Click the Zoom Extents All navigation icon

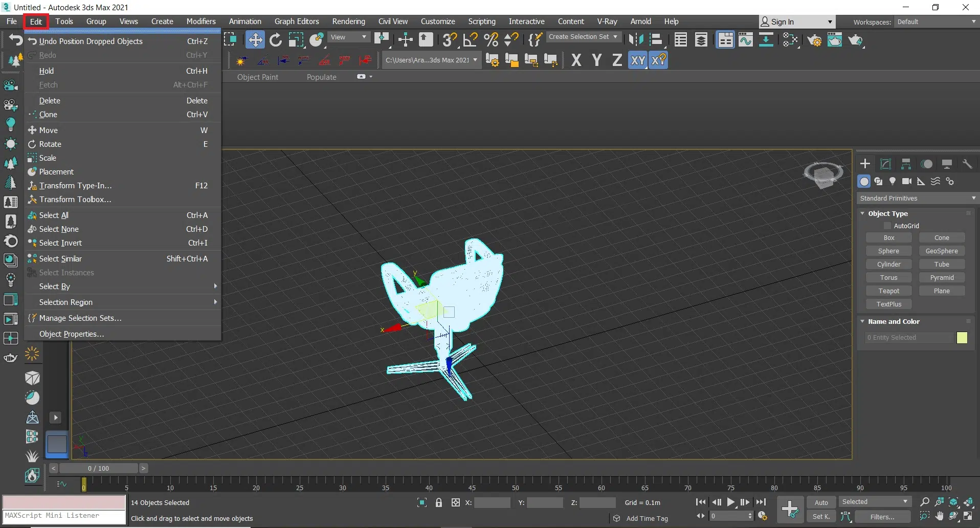pos(968,502)
